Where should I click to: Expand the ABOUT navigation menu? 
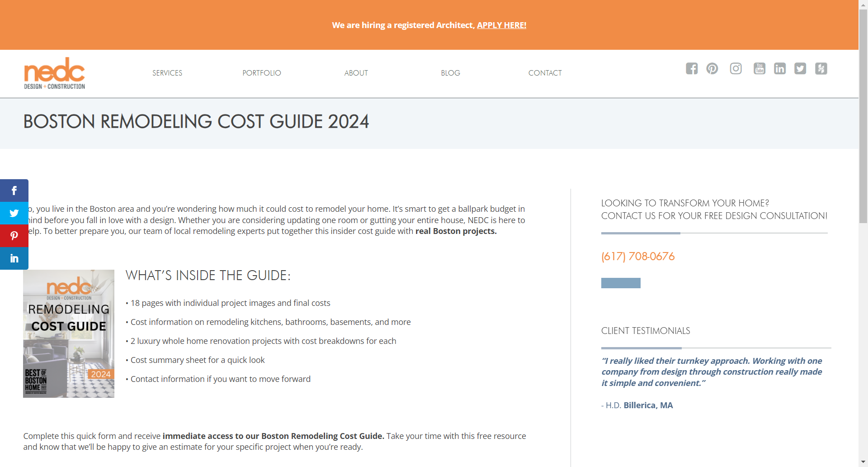tap(356, 72)
